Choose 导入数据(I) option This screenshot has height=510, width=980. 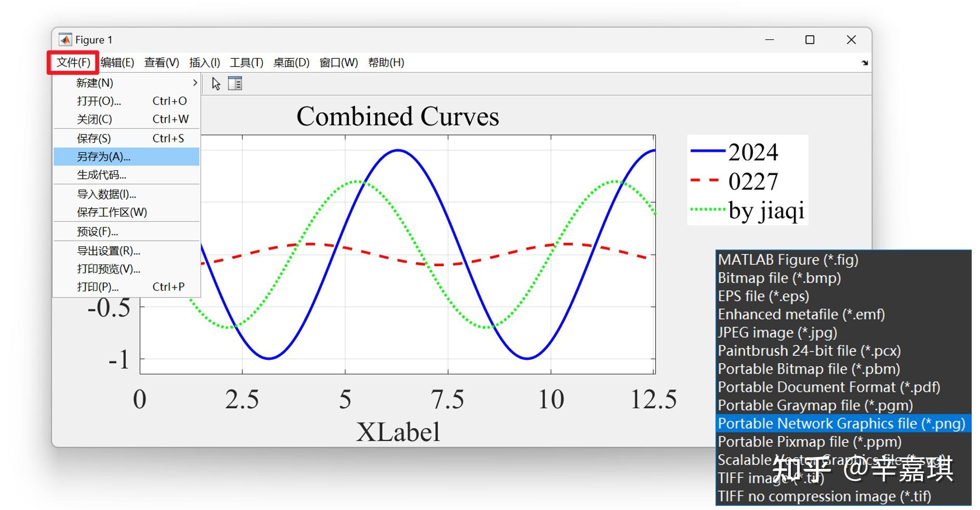[105, 194]
